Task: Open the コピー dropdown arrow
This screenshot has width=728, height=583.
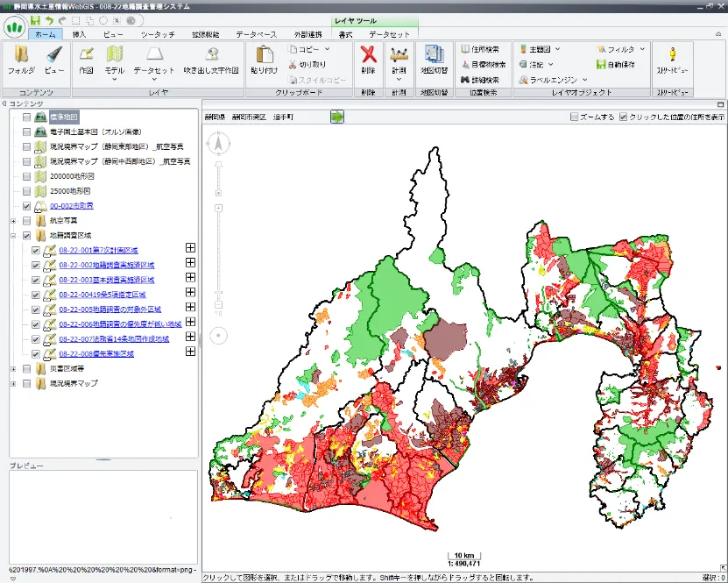Action: click(328, 49)
